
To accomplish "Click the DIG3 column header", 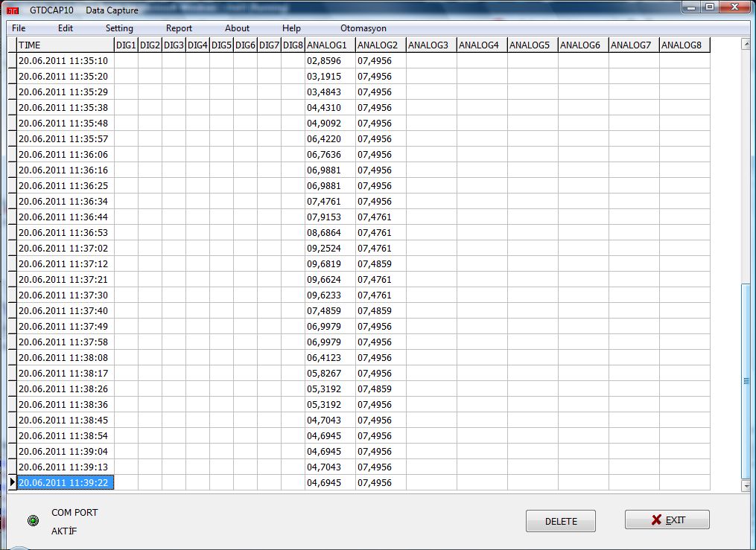I will click(174, 45).
